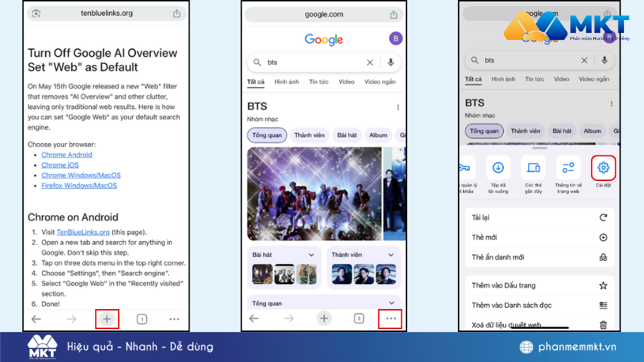Select Bài hát chip in middle phone
Viewport: 644px width, 362px height.
(x=346, y=135)
